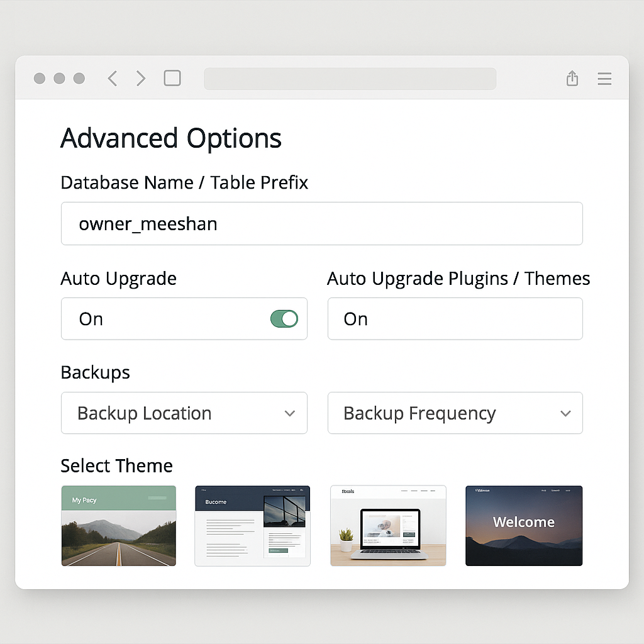Click the first (leftmost) window control dot
This screenshot has height=644, width=644.
pos(40,78)
